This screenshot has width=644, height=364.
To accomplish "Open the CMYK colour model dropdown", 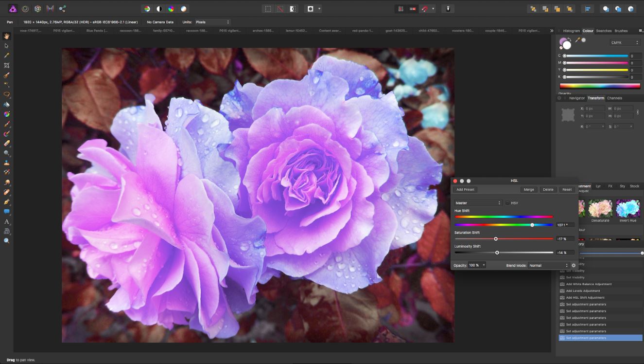I will click(625, 43).
